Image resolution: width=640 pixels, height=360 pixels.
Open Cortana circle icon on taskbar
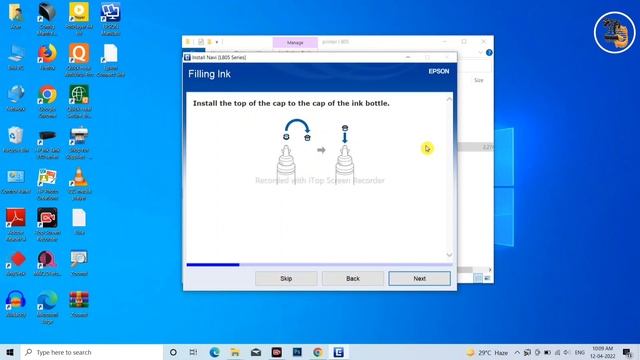tap(173, 352)
